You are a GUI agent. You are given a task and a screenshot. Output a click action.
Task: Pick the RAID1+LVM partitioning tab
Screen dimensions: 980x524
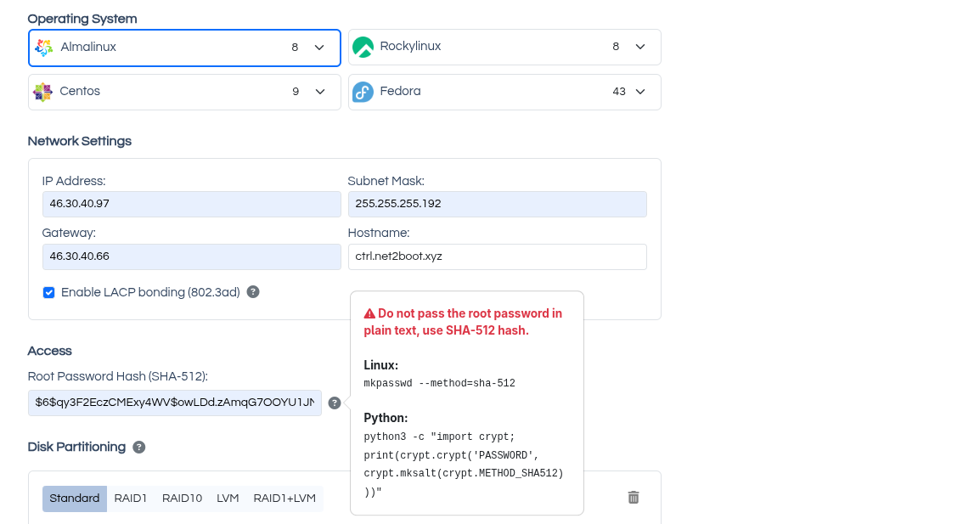pos(284,499)
